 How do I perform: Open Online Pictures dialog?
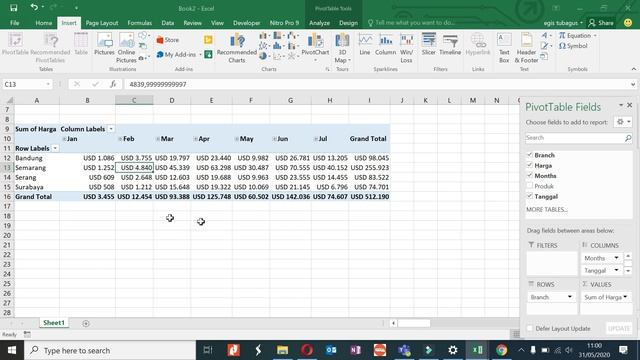126,48
